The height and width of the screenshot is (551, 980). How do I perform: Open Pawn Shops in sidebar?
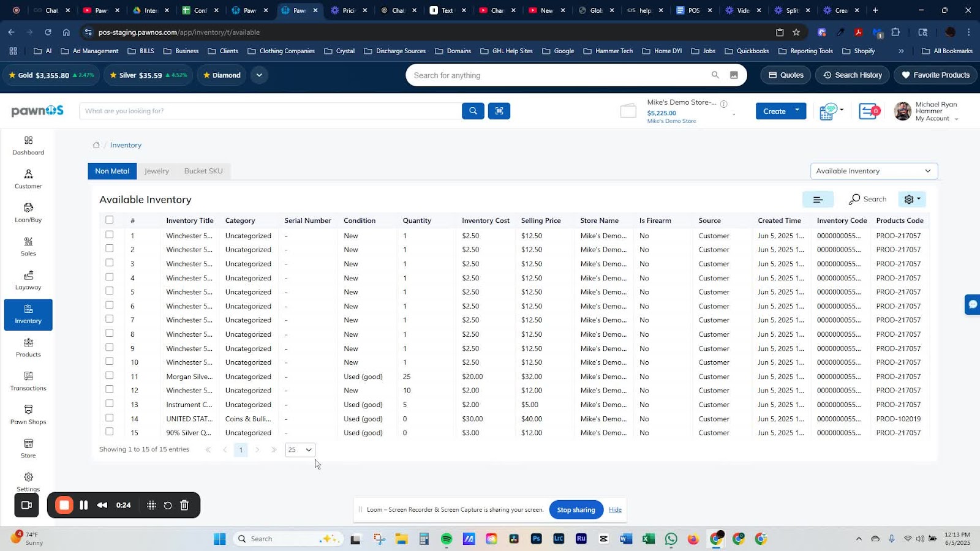28,415
